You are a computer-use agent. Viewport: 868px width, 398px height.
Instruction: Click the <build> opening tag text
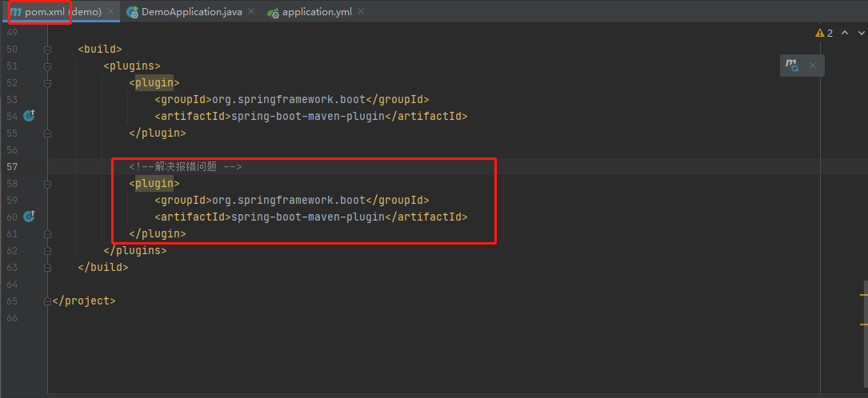tap(100, 50)
